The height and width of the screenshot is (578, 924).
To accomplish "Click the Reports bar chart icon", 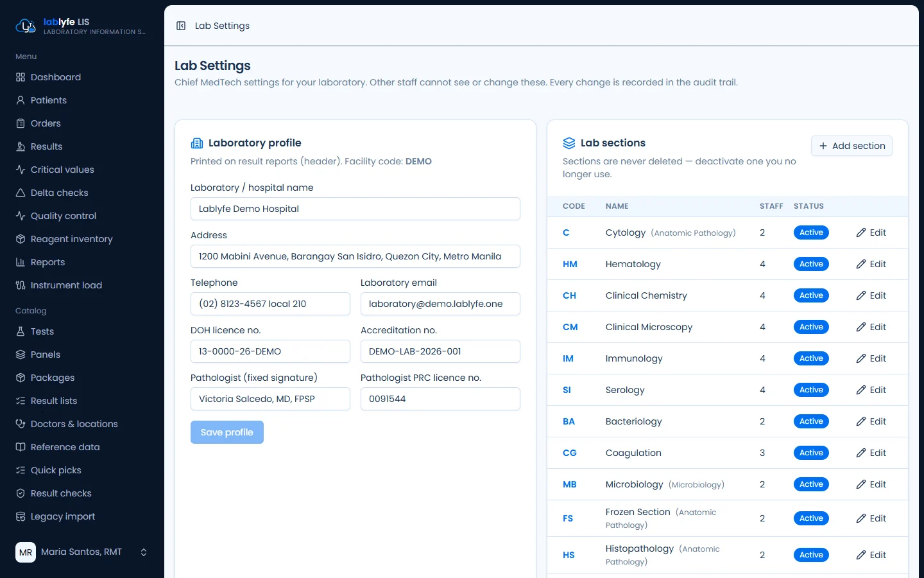I will tap(21, 262).
